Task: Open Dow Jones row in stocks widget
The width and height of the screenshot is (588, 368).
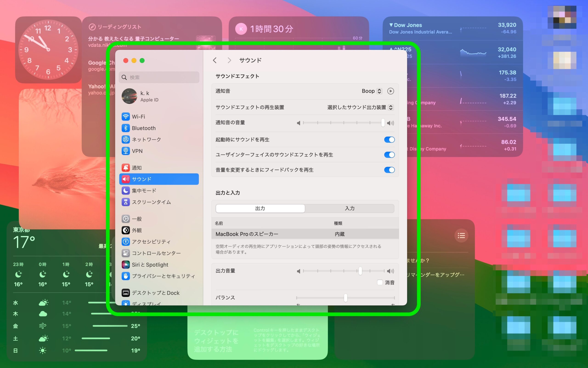Action: (x=452, y=29)
